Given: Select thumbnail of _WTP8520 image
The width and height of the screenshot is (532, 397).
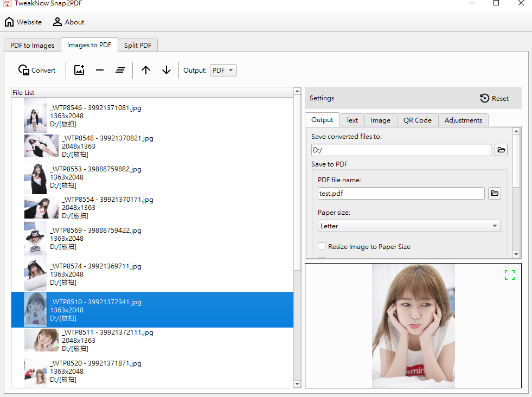Looking at the screenshot, I should tap(35, 371).
